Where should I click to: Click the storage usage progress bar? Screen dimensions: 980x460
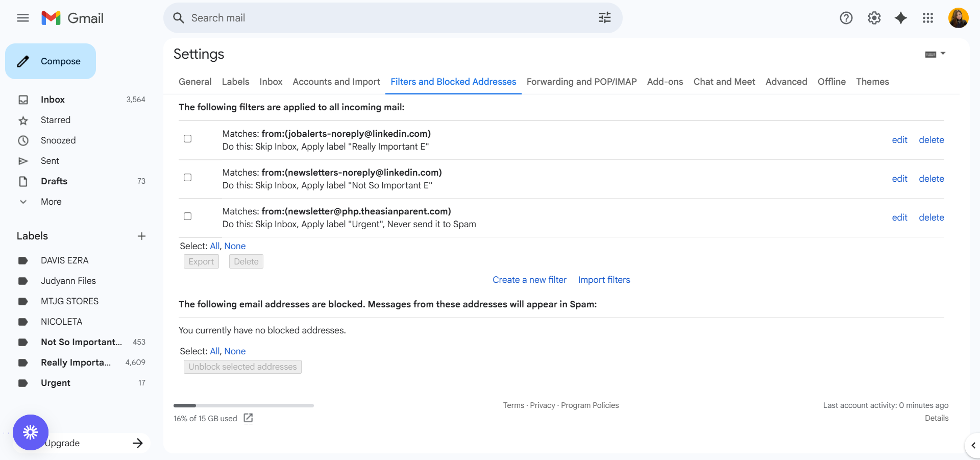243,405
